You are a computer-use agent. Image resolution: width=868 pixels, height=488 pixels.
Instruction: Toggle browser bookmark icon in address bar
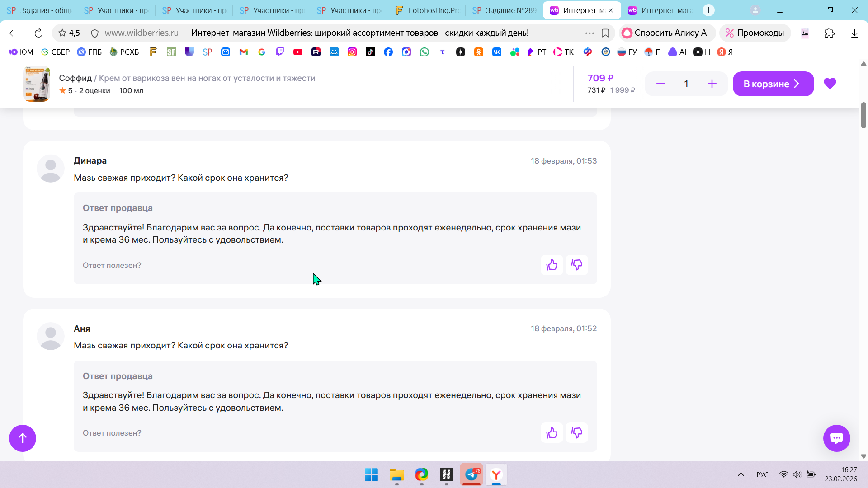[x=605, y=33]
